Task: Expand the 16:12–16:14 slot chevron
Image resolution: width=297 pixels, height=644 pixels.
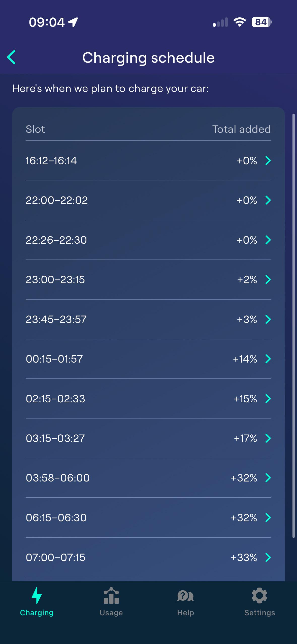Action: (x=268, y=160)
